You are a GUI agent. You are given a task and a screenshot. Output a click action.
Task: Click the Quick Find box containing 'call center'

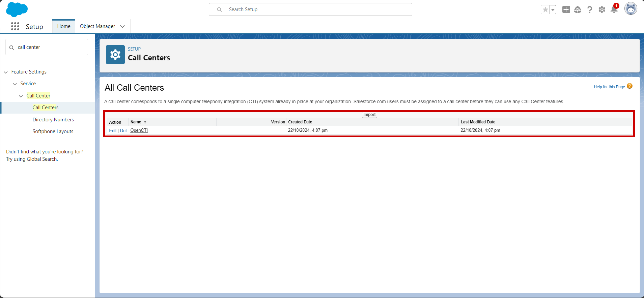[x=47, y=47]
